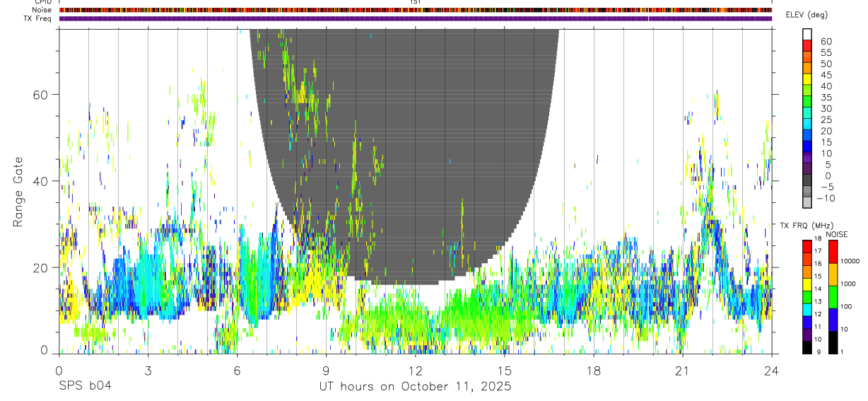Click the '55' label in the ELEV legend
Viewport: 868px width, 401px height.
tap(826, 52)
